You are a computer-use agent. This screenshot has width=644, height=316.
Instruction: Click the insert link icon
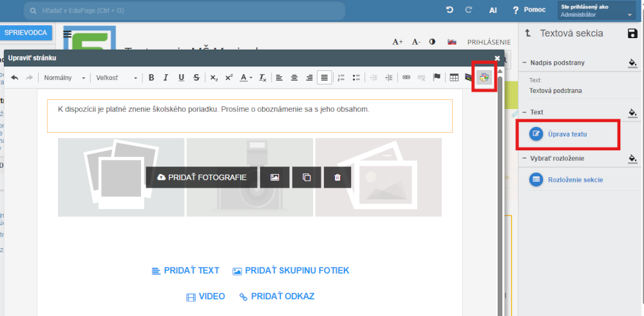(406, 78)
